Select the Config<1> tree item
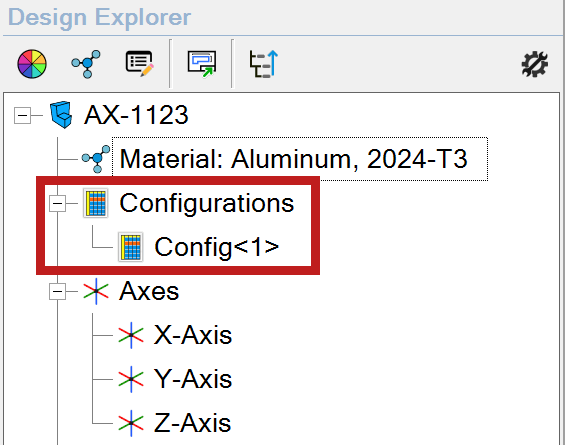 click(217, 247)
